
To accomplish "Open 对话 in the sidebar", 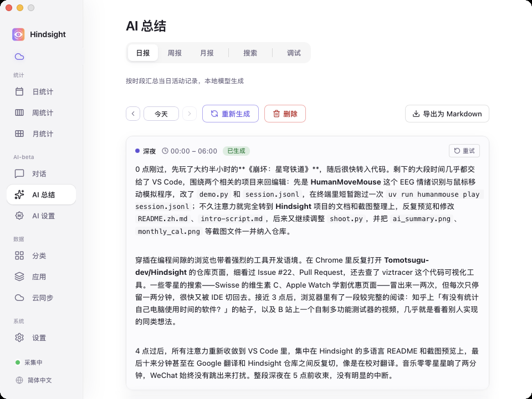I will tap(42, 173).
